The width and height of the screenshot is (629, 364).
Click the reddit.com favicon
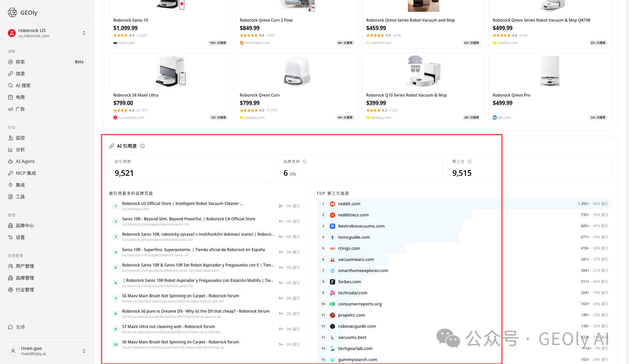coord(333,204)
